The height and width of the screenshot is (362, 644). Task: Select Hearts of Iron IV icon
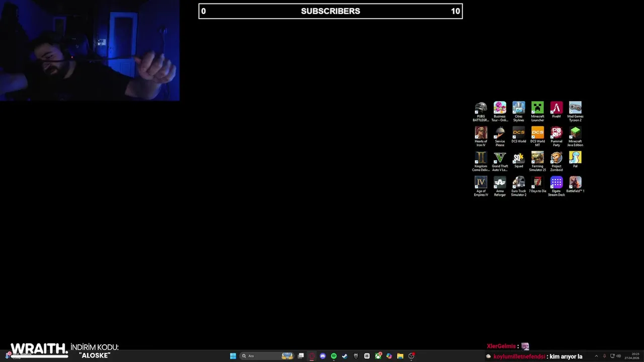(481, 137)
